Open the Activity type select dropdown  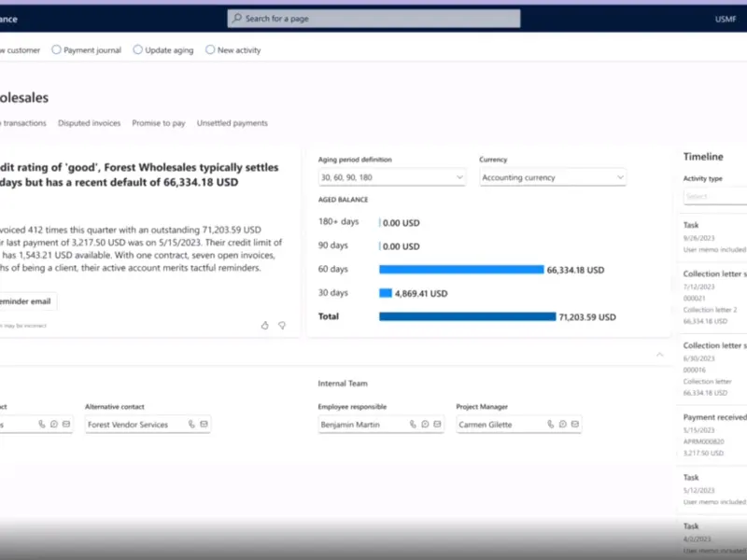715,197
